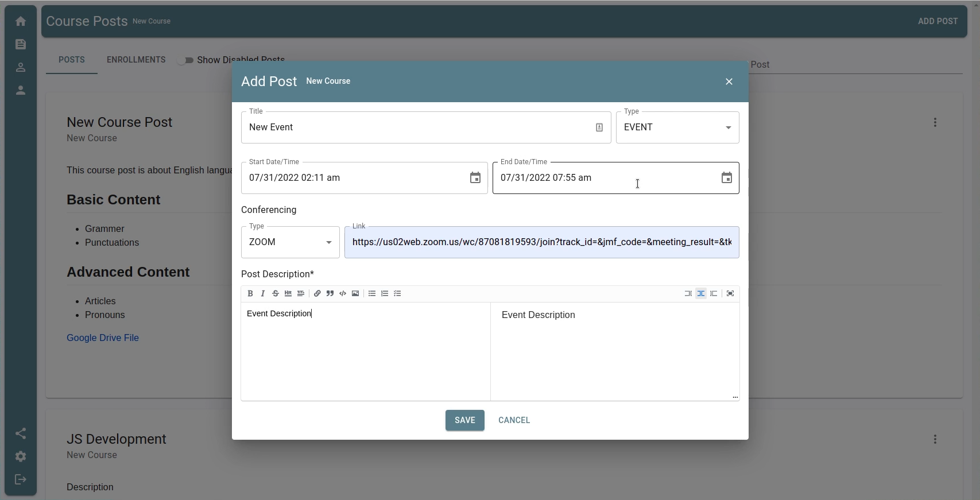Open filled person icon in sidebar
Screen dimensions: 980x500
pos(21,90)
